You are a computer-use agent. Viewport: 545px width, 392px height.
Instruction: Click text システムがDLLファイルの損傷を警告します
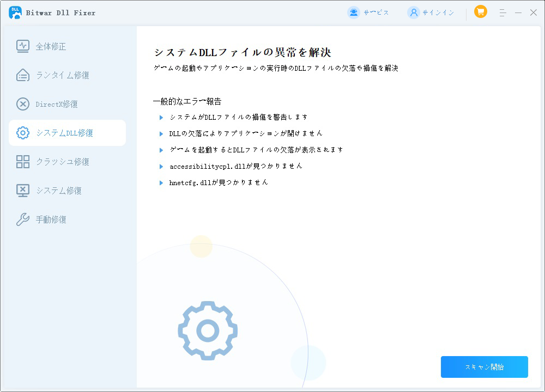click(x=239, y=118)
